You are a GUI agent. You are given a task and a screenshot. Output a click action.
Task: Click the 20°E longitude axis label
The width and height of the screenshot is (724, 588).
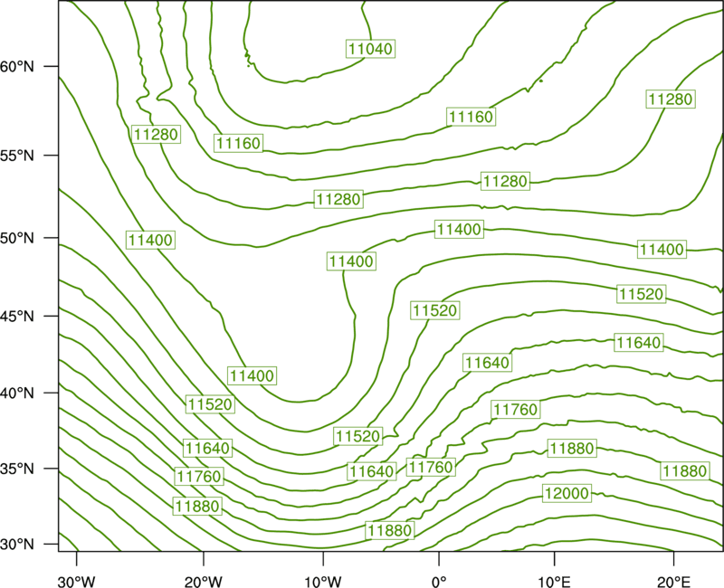(x=673, y=581)
